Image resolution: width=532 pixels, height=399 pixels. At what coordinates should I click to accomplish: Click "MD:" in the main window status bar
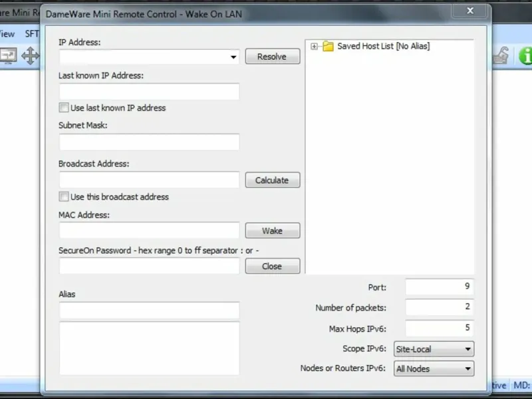click(x=522, y=386)
